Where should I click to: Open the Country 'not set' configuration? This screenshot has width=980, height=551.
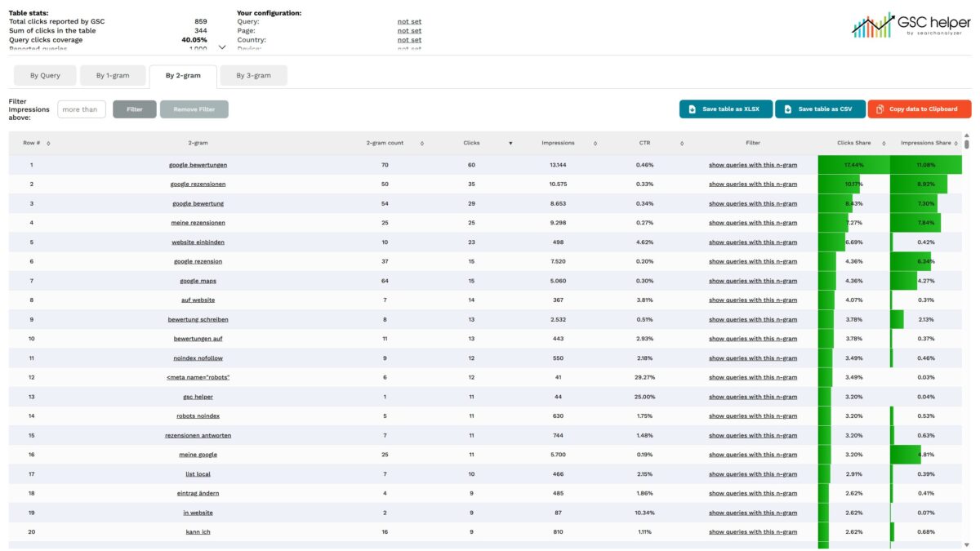[409, 40]
